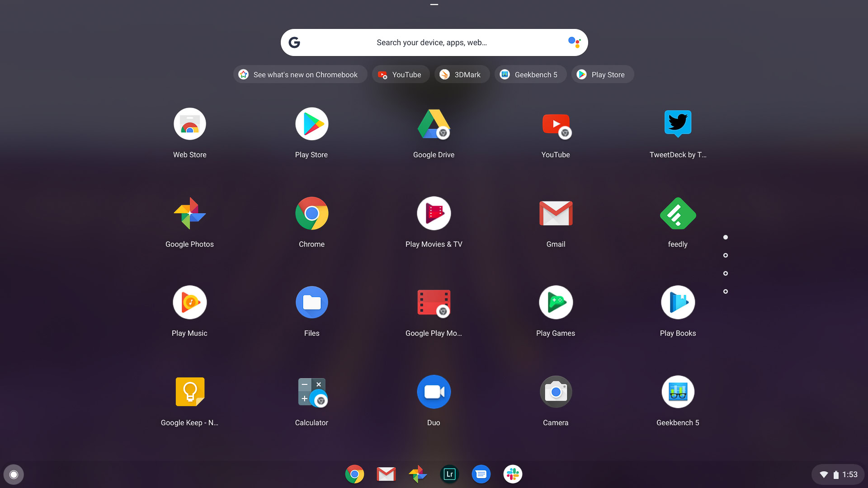This screenshot has height=488, width=868.
Task: Navigate to page 1 dot indicator
Action: [726, 237]
